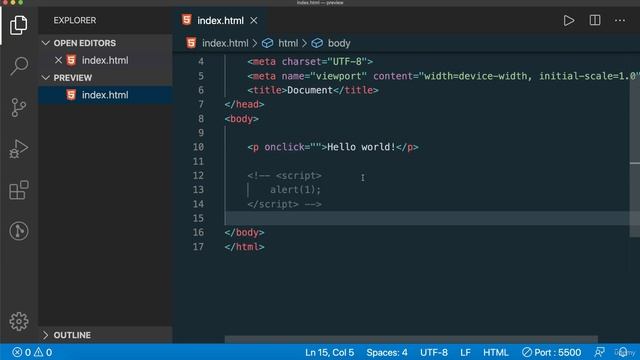Open the Run and Debug view icon
The width and height of the screenshot is (640, 360).
point(19,149)
